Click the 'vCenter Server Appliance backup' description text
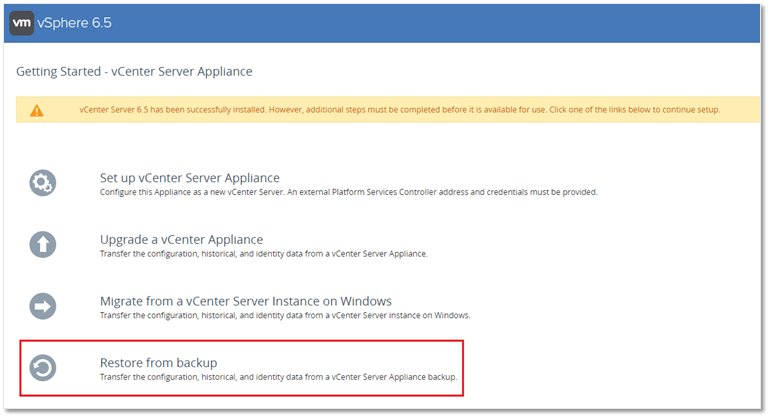The height and width of the screenshot is (418, 770). 278,377
